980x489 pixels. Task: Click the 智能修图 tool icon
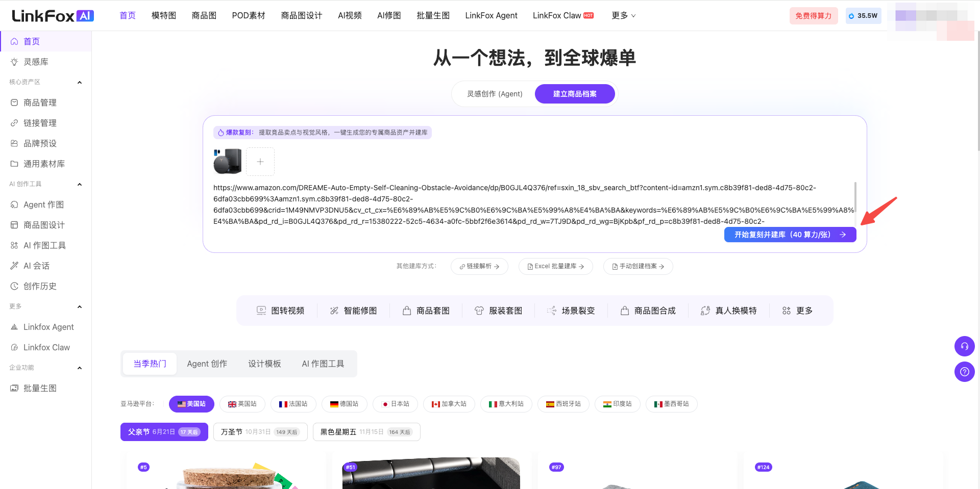pyautogui.click(x=334, y=311)
